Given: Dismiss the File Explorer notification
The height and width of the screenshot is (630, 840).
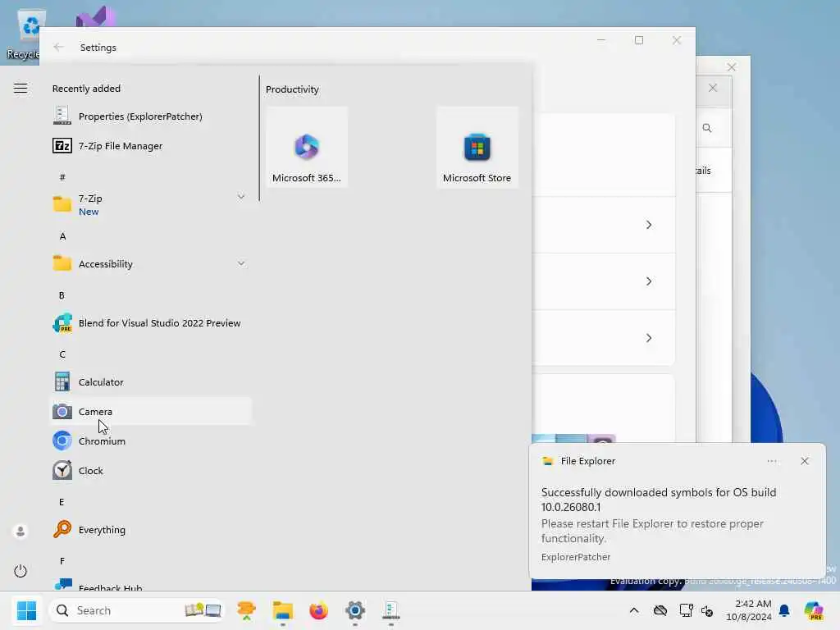Looking at the screenshot, I should pos(805,461).
